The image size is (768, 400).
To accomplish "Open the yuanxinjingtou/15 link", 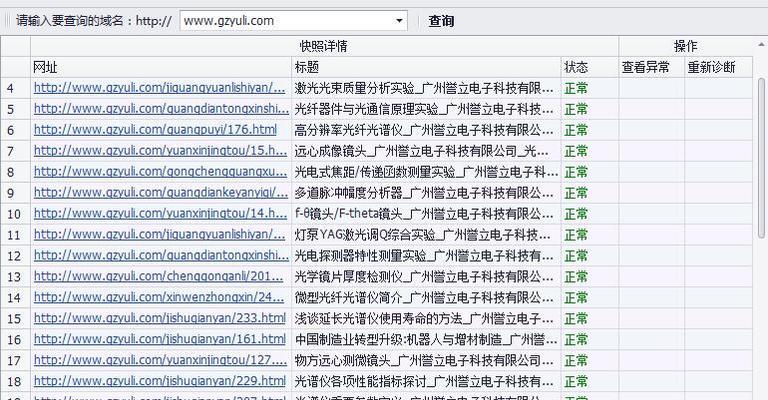I will 160,151.
